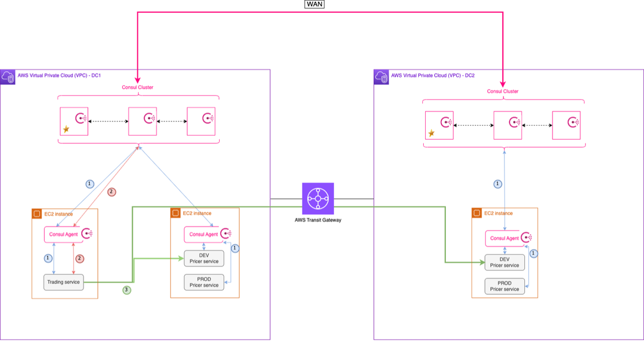Image resolution: width=644 pixels, height=342 pixels.
Task: Click the WAN label at the top
Action: (314, 4)
